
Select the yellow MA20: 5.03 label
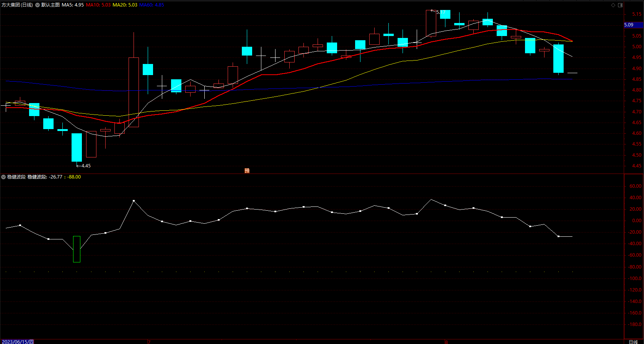coord(125,5)
